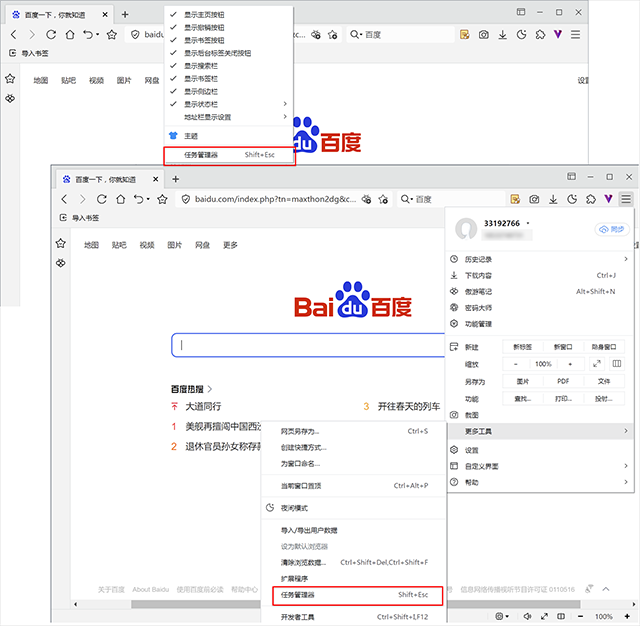This screenshot has height=626, width=640.
Task: Open account dropdown next to 33192766
Action: point(528,223)
